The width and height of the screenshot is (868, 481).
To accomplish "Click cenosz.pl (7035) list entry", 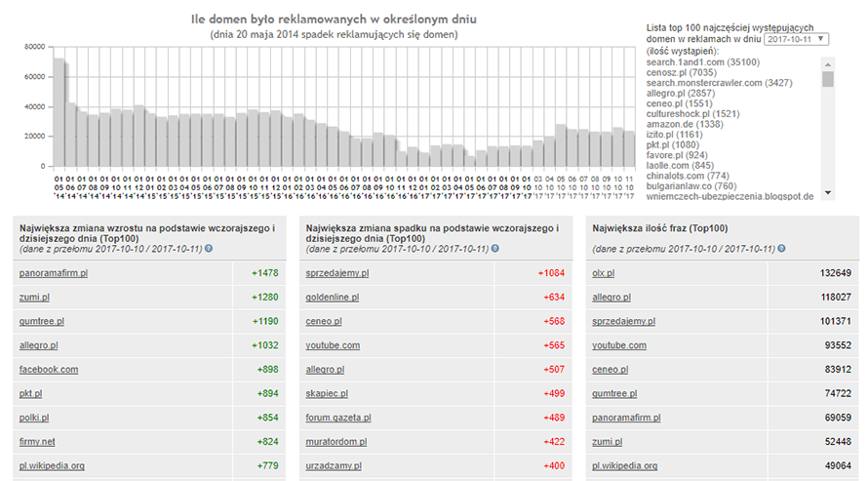I will tap(682, 72).
